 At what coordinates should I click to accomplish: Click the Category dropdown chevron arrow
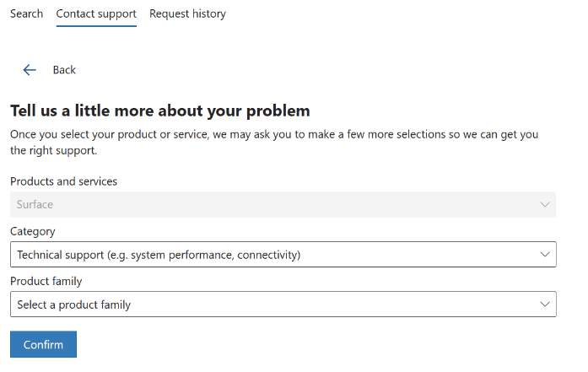pos(544,254)
